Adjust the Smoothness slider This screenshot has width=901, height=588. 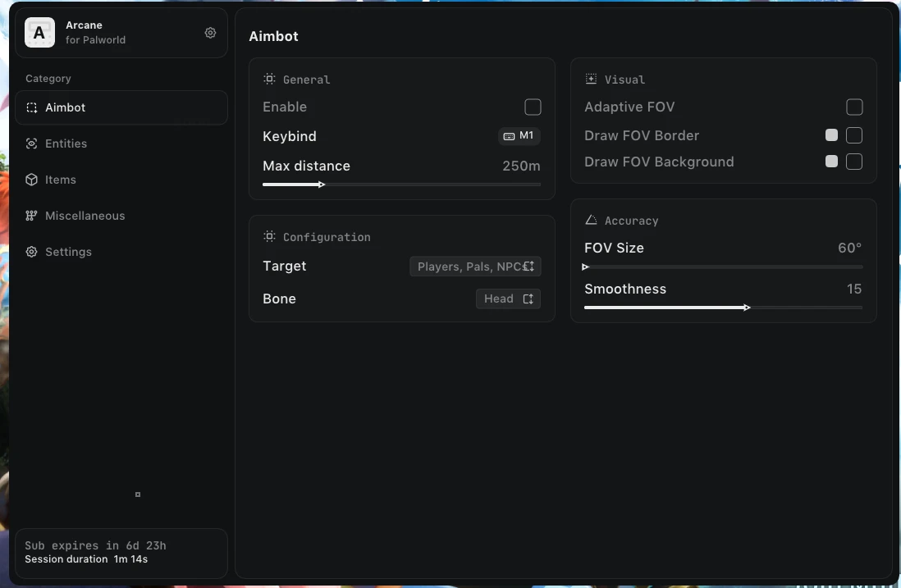pyautogui.click(x=724, y=308)
